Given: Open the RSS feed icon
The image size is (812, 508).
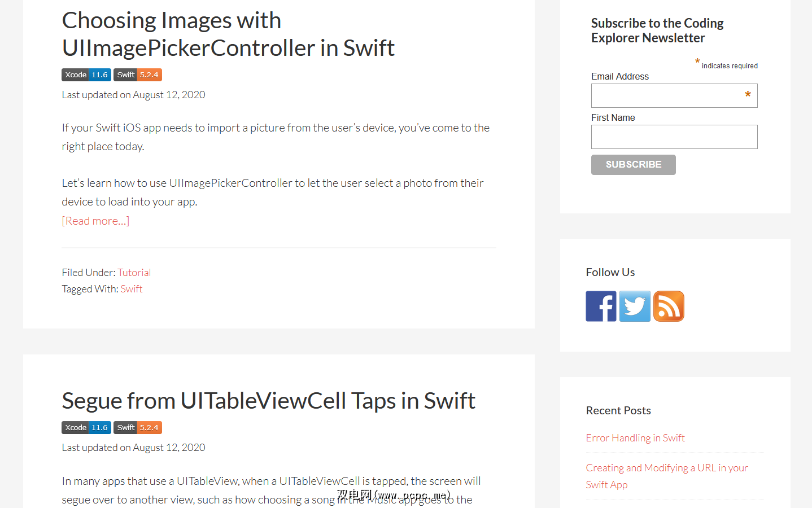Looking at the screenshot, I should (x=669, y=306).
